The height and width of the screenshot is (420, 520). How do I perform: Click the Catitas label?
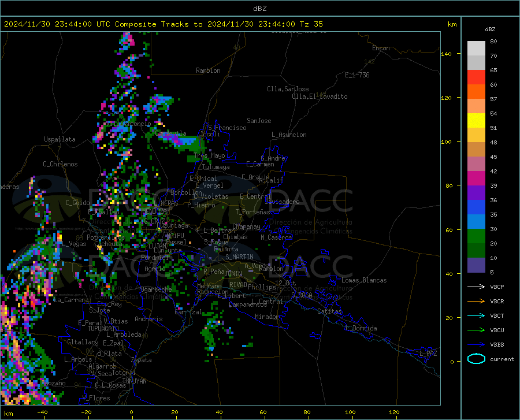click(329, 311)
